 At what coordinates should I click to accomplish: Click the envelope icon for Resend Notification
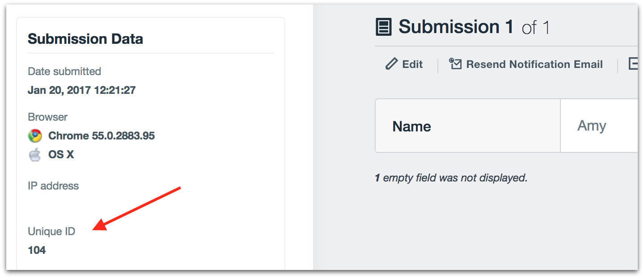point(455,64)
